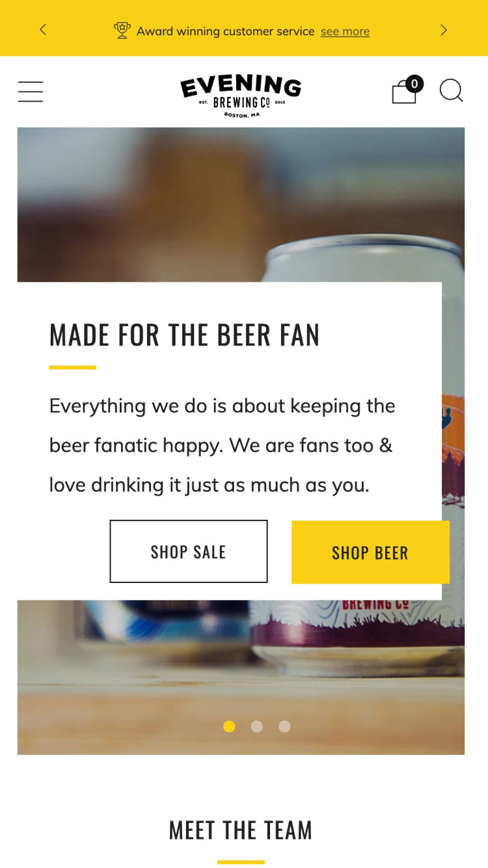The height and width of the screenshot is (868, 488).
Task: Click the hero paragraph about beer fanatics
Action: pyautogui.click(x=222, y=445)
